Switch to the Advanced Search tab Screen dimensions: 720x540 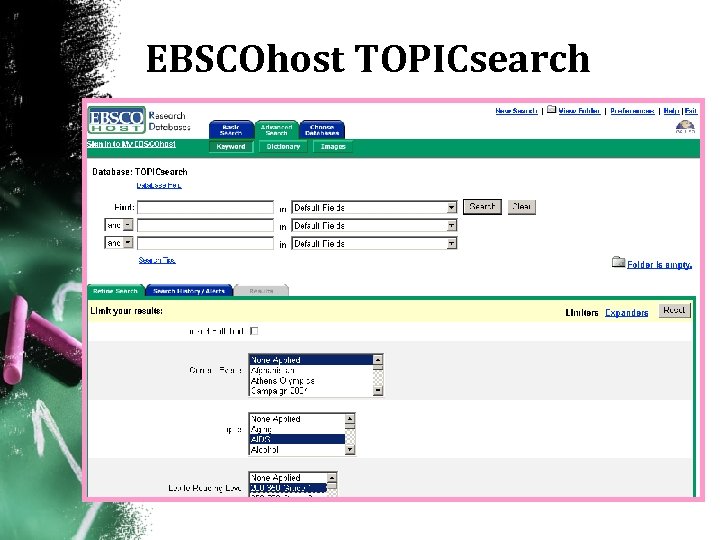tap(276, 130)
